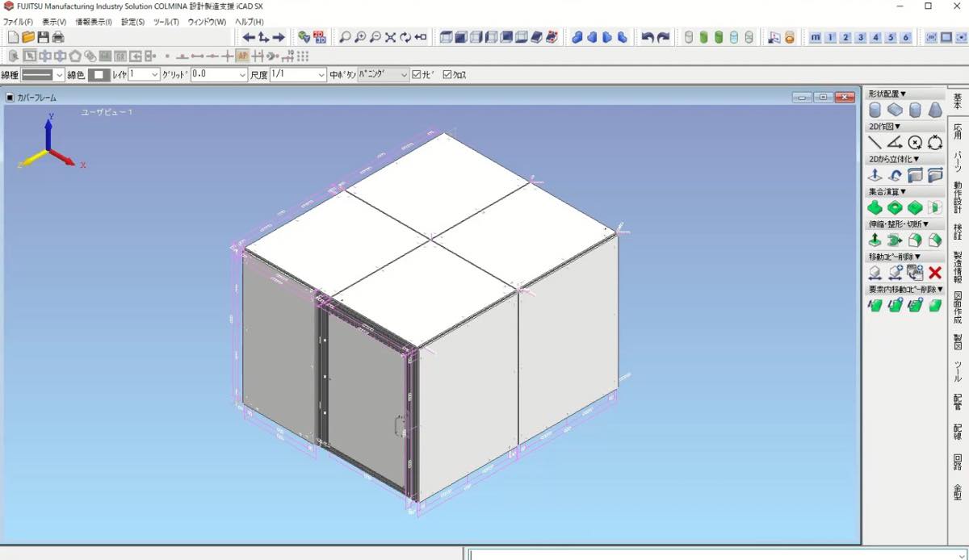The image size is (969, 560).
Task: Select the revolve 2D to solid icon
Action: coord(895,175)
